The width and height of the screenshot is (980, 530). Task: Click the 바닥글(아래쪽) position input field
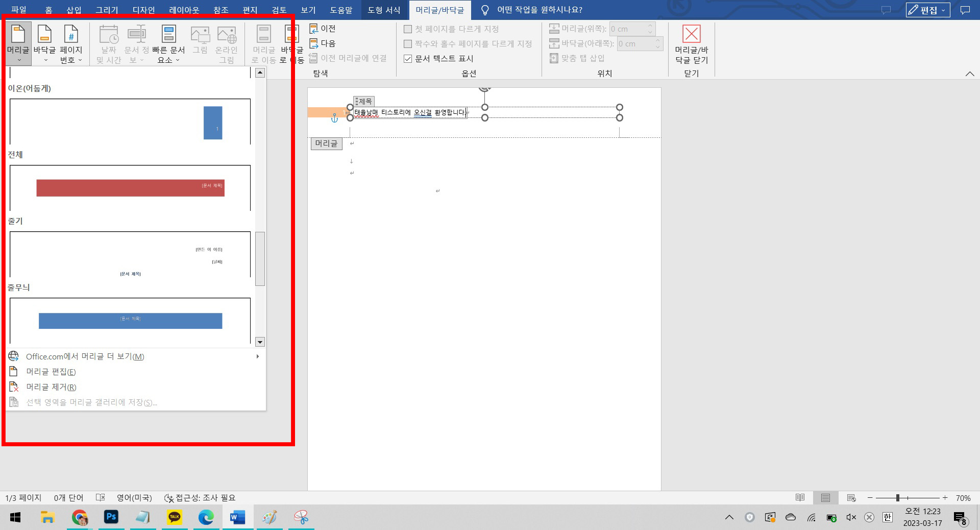coord(635,44)
